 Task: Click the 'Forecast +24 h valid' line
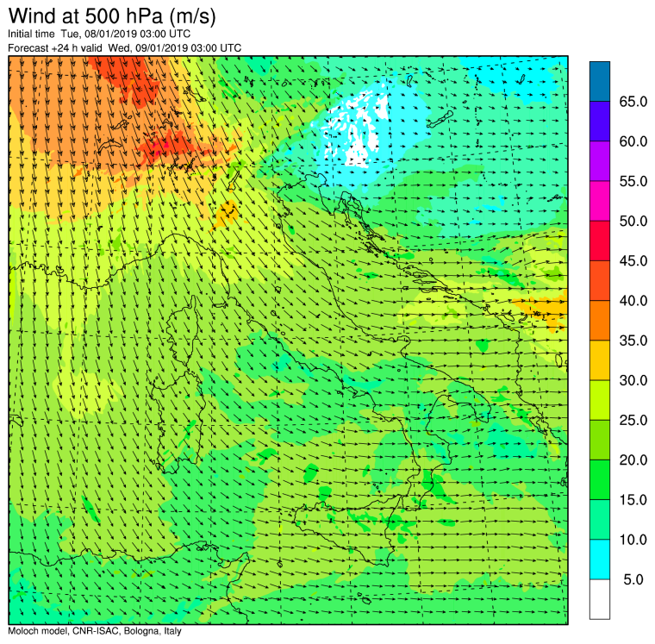[x=124, y=48]
